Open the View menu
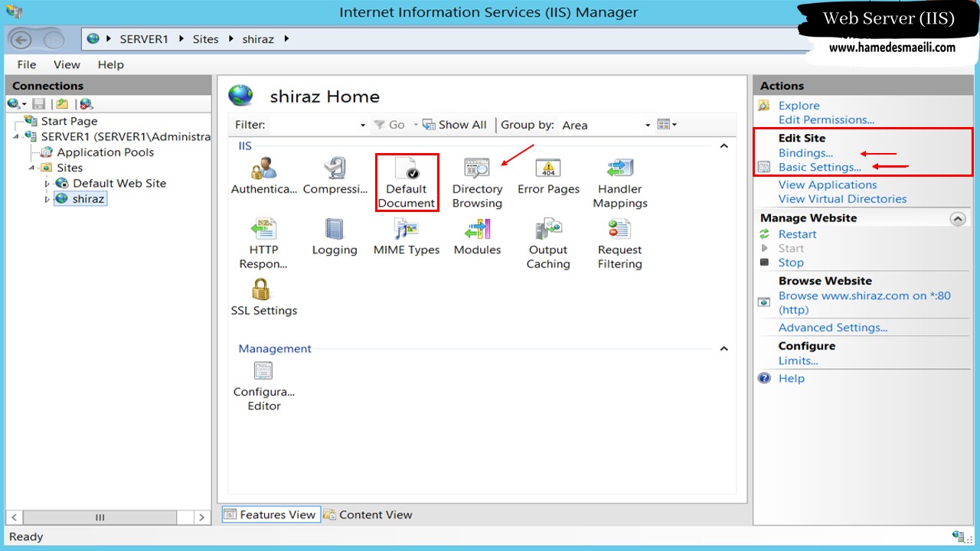 pyautogui.click(x=67, y=64)
